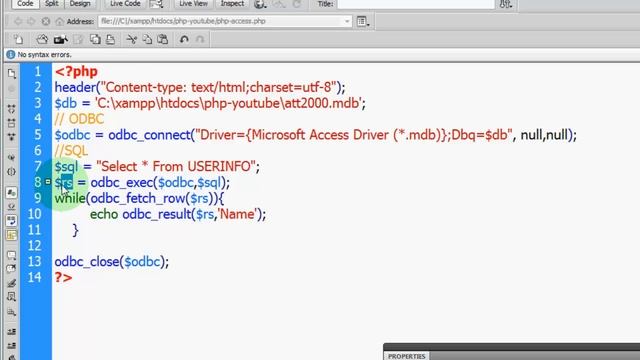640x360 pixels.
Task: Click Expand All icon
Action: tap(11, 137)
